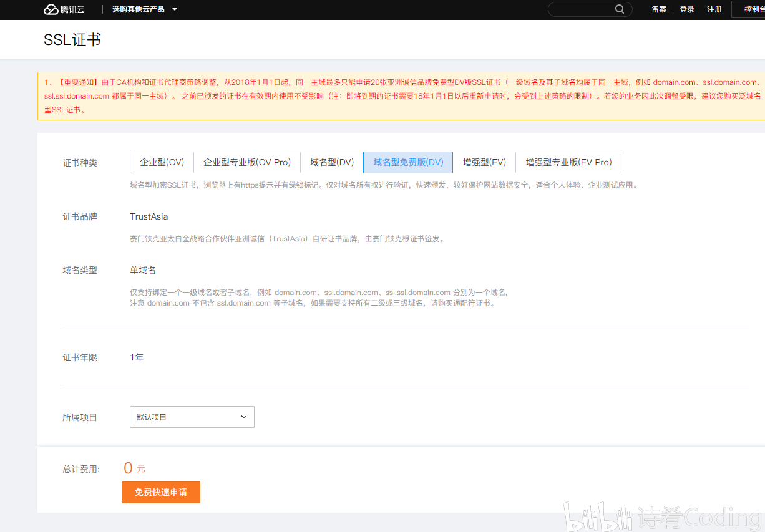The height and width of the screenshot is (532, 765).
Task: Click the 域名类型 label
Action: (x=80, y=270)
